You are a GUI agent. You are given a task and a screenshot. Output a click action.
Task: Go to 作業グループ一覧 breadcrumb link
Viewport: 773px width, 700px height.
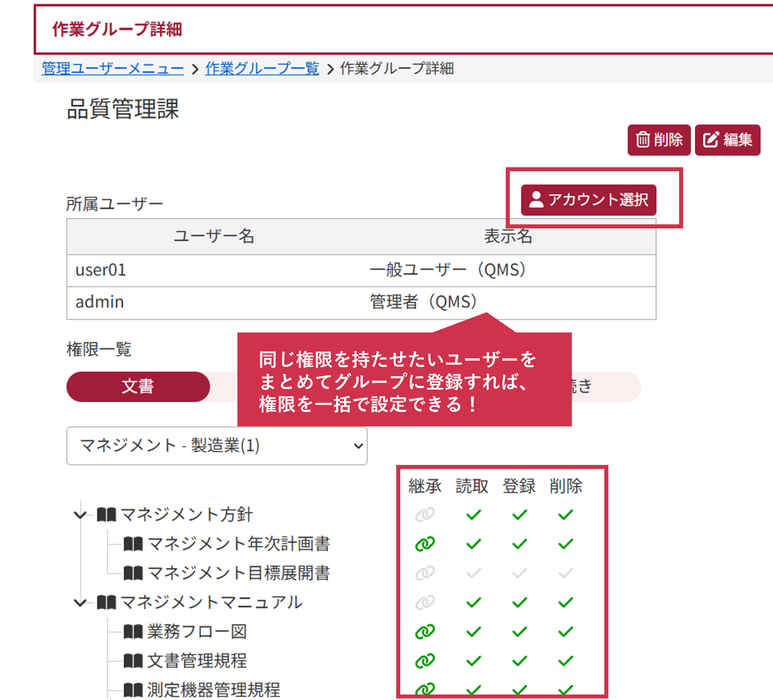(262, 69)
